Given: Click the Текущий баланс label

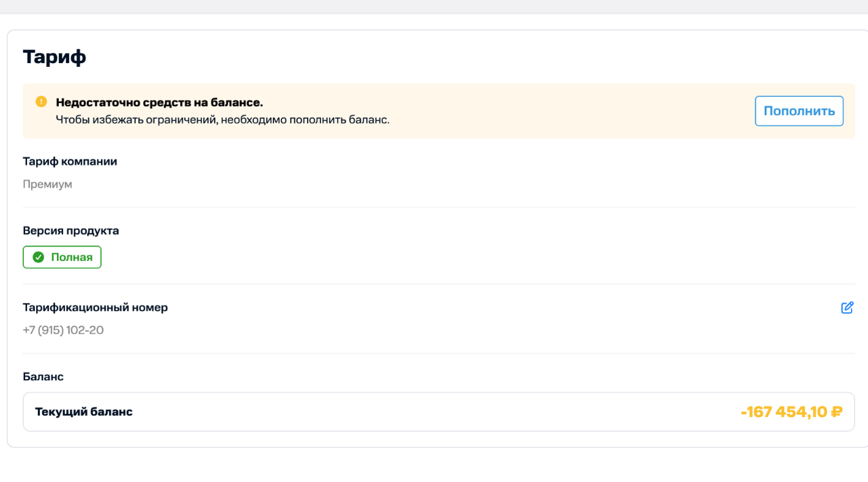Looking at the screenshot, I should 84,411.
